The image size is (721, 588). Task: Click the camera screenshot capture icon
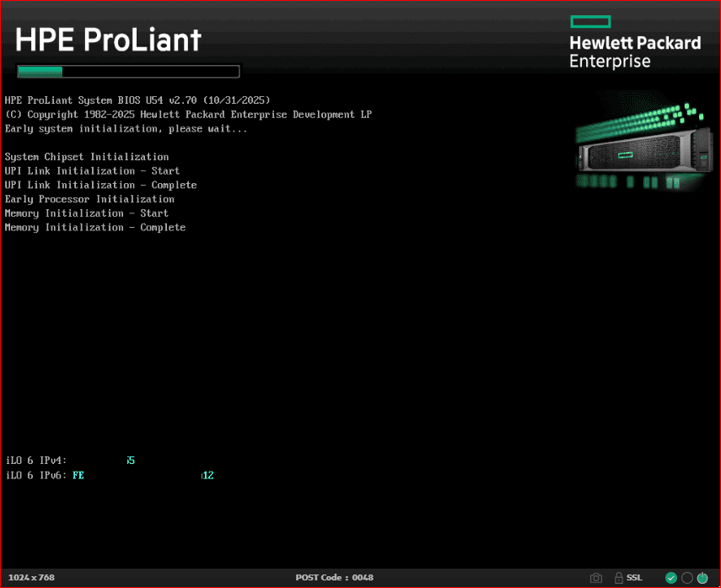click(x=596, y=578)
